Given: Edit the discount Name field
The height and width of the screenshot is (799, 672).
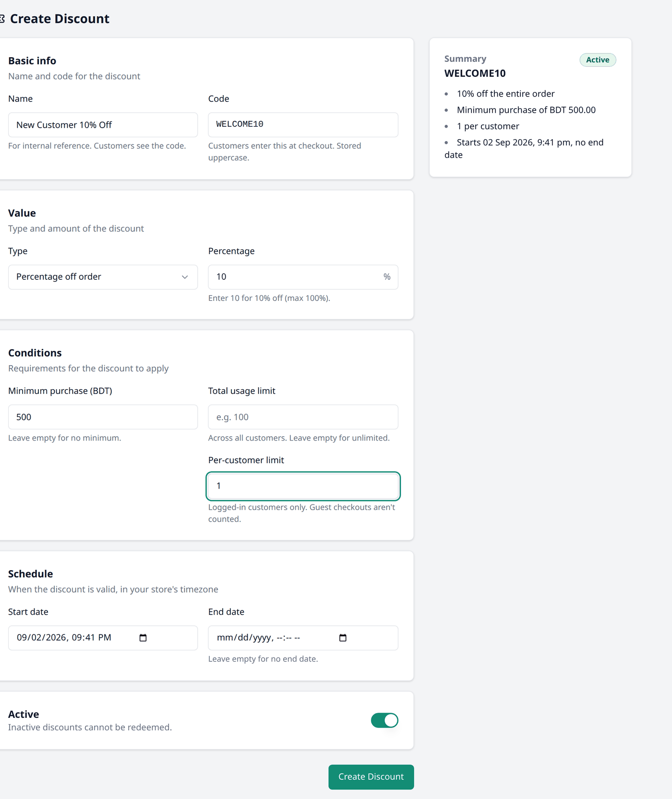Looking at the screenshot, I should 103,125.
